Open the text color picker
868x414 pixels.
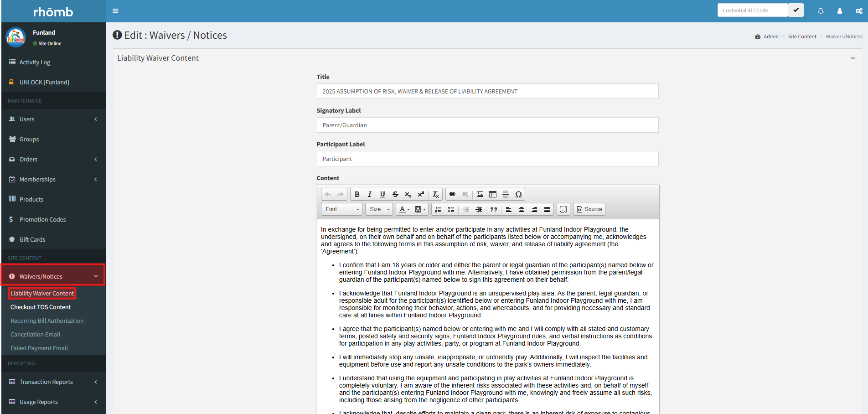(x=404, y=209)
